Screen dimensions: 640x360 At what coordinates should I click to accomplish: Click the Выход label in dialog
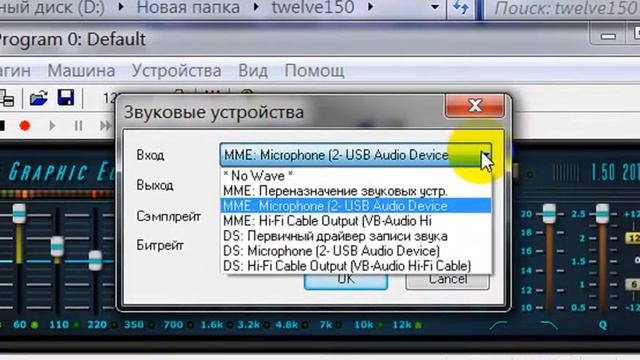point(155,185)
